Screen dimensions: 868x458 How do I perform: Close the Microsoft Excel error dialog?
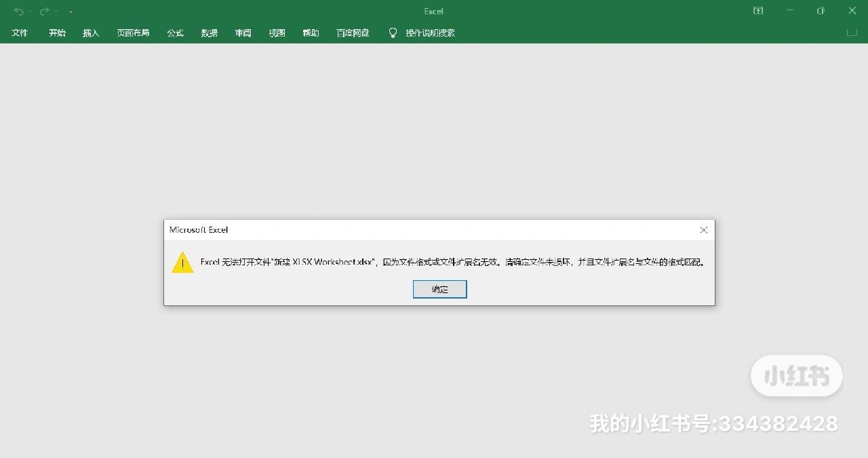click(704, 230)
